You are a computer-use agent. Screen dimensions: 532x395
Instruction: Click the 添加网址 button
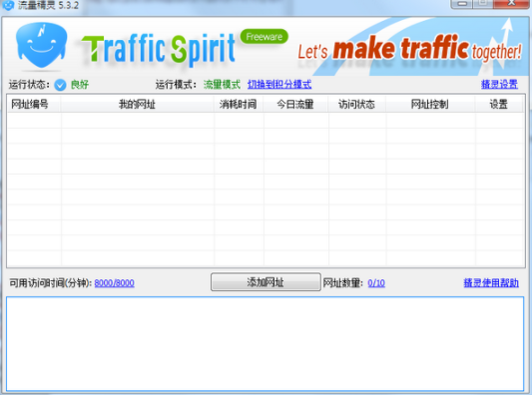[x=266, y=282]
